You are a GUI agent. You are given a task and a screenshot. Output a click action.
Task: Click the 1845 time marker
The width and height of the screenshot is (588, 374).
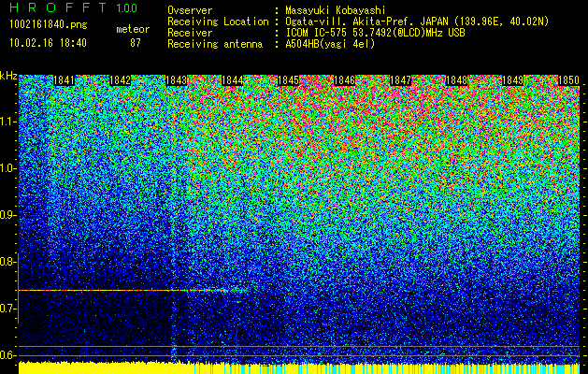tap(288, 80)
